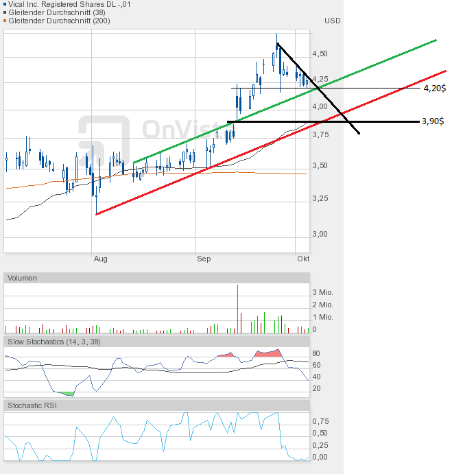Screen dimensions: 476x474
Task: Click the 4,20$ price annotation
Action: pos(435,88)
